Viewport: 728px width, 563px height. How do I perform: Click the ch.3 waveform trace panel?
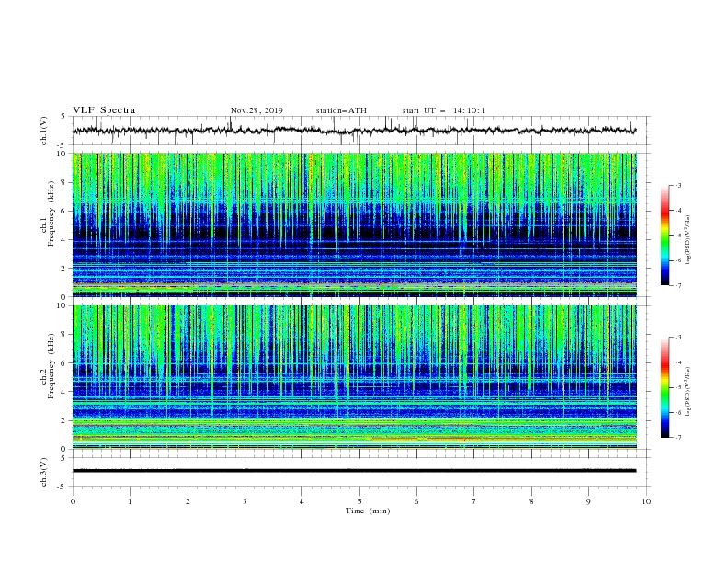coord(361,472)
